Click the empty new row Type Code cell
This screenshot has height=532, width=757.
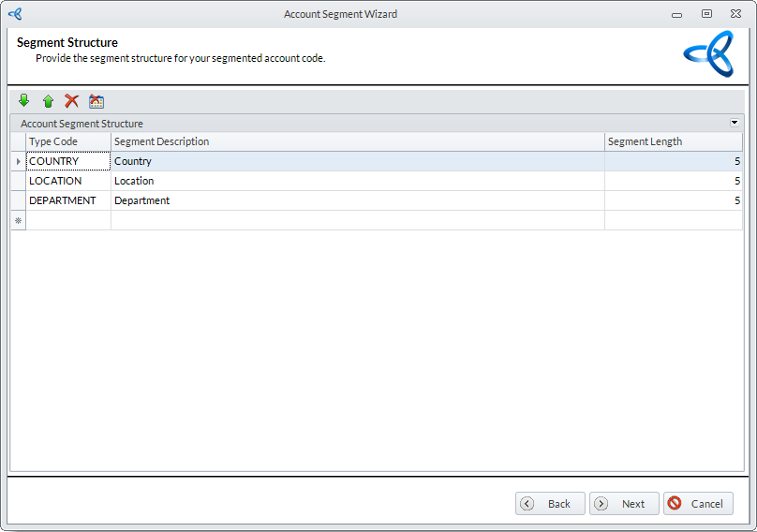[67, 220]
